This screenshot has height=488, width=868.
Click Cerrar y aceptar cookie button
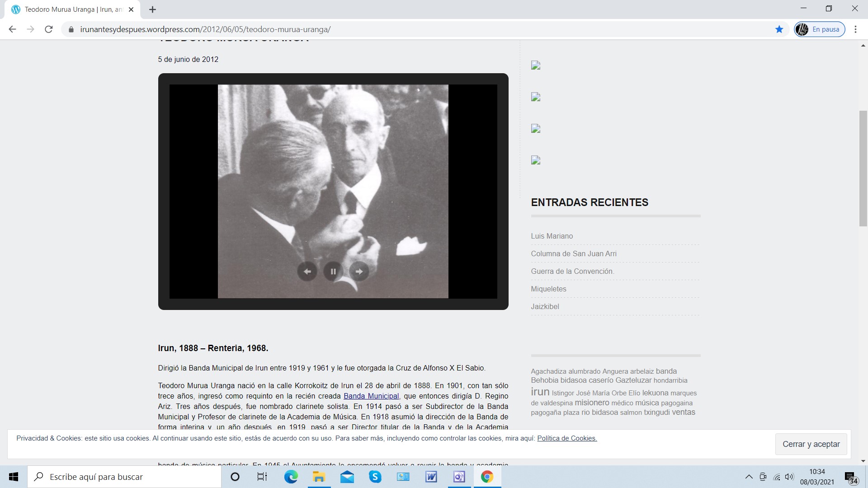[811, 444]
